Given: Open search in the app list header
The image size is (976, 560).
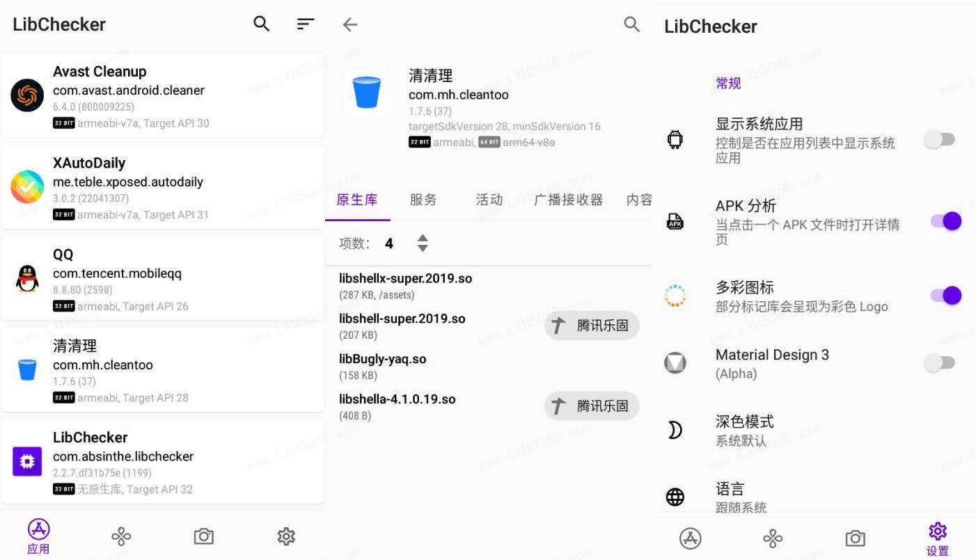Looking at the screenshot, I should 261,24.
